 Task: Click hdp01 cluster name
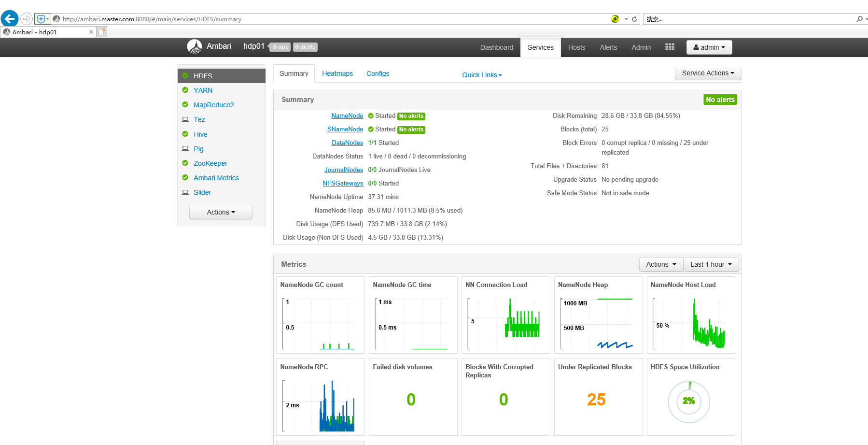[254, 46]
